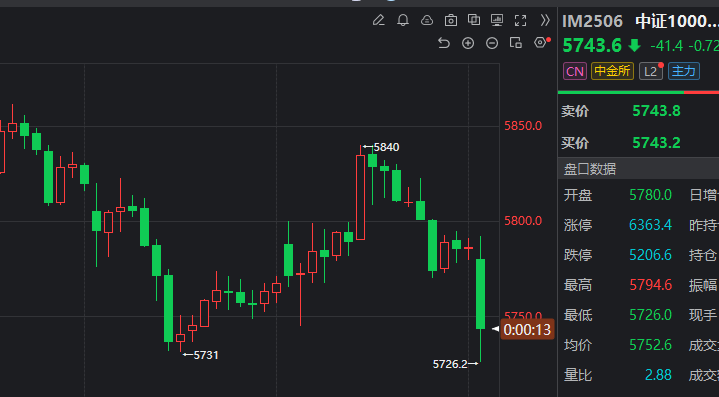Click the CN market tag
This screenshot has height=397, width=719.
tap(575, 72)
